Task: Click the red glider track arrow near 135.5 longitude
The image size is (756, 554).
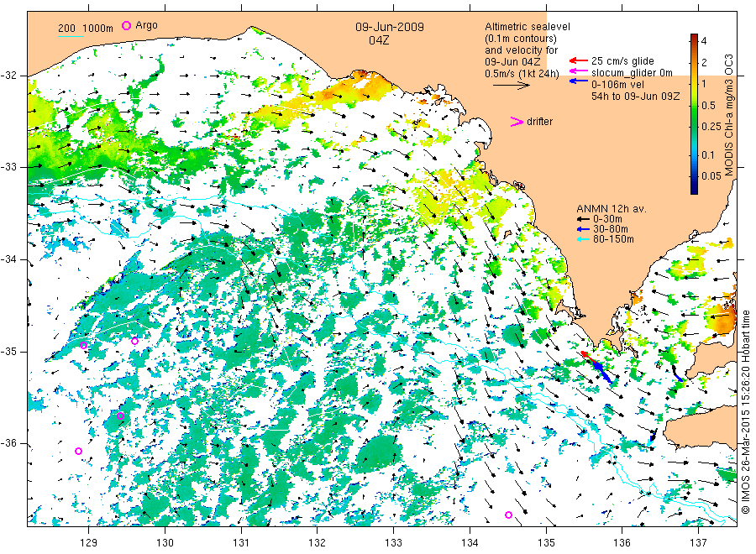Action: coord(589,358)
